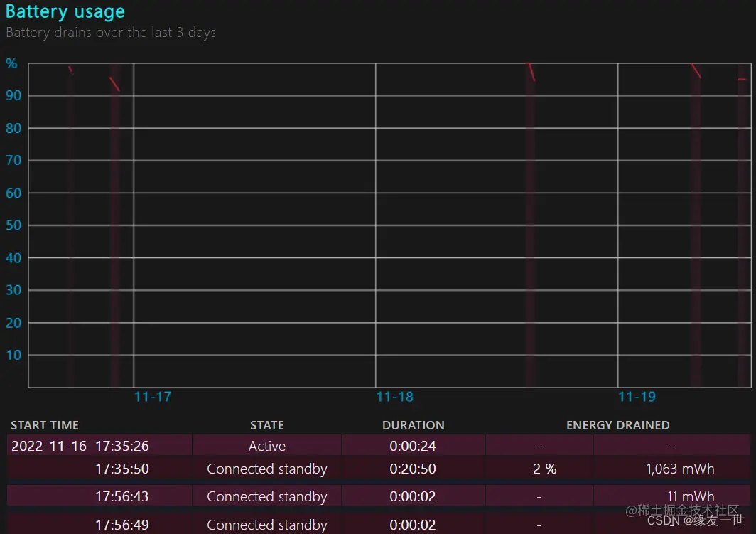Viewport: 756px width, 534px height.
Task: Click the START TIME column header
Action: 45,425
